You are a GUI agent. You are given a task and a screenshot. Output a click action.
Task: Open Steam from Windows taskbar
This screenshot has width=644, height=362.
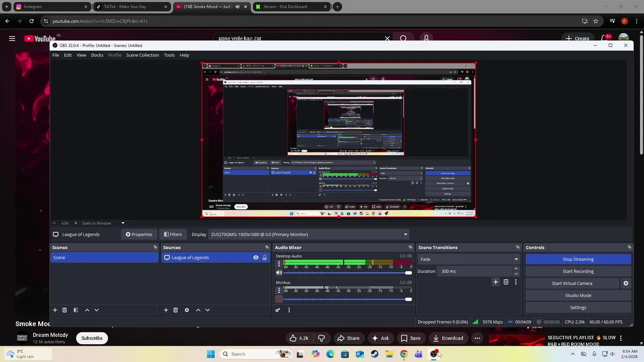click(x=374, y=354)
